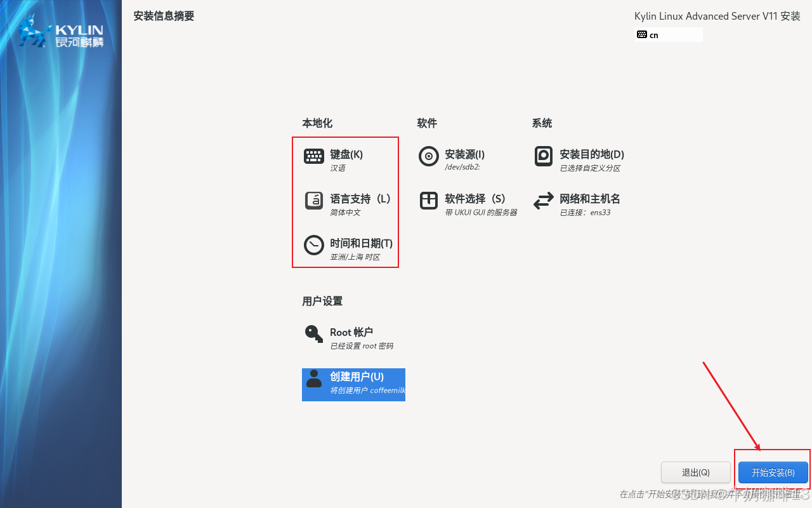Open 创建用户(U) settings
The image size is (812, 508).
coord(353,385)
